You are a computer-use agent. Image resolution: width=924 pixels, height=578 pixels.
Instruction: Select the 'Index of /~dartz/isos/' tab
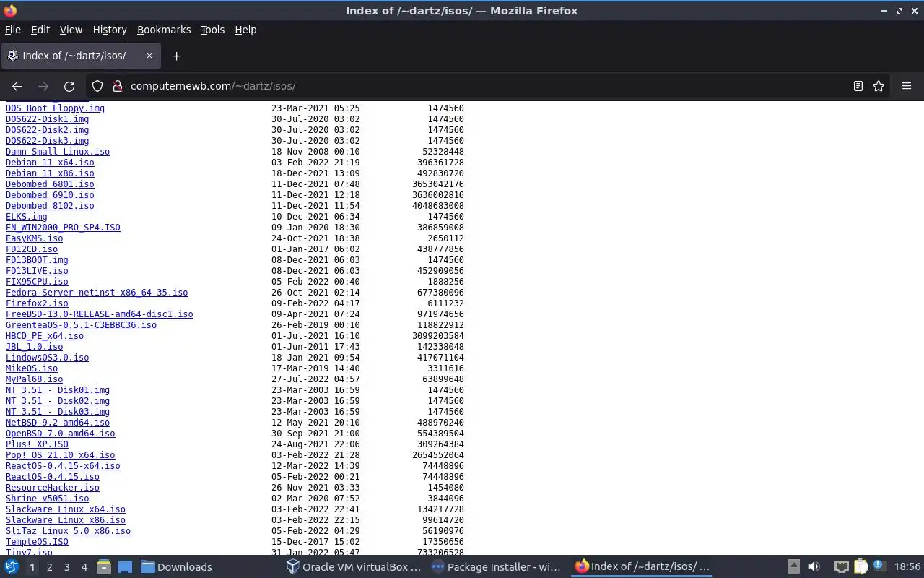[81, 56]
